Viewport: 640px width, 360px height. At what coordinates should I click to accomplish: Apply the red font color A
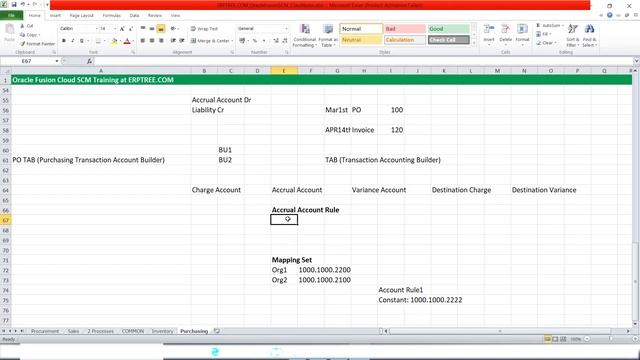tap(127, 41)
